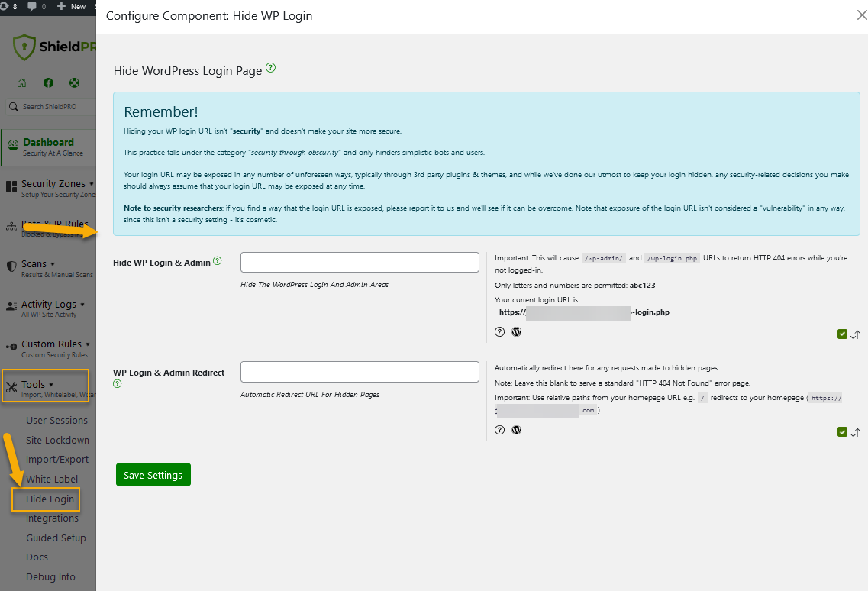Open the Facebook icon in ShieldPRO sidebar
The height and width of the screenshot is (591, 868).
(48, 83)
